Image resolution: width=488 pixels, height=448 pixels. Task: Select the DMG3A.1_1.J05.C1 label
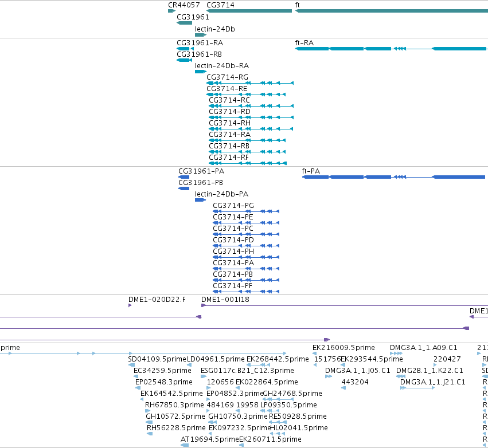pyautogui.click(x=358, y=371)
